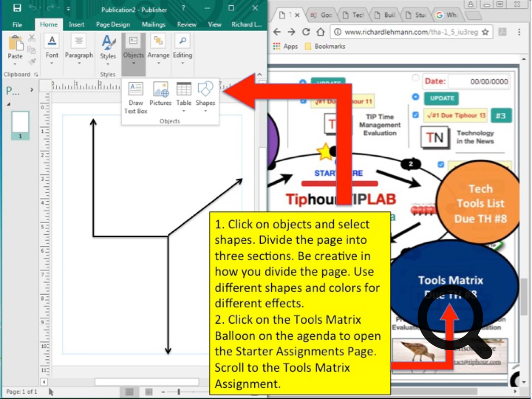Image resolution: width=532 pixels, height=399 pixels.
Task: Bookmark page with the star icon
Action: (485, 32)
